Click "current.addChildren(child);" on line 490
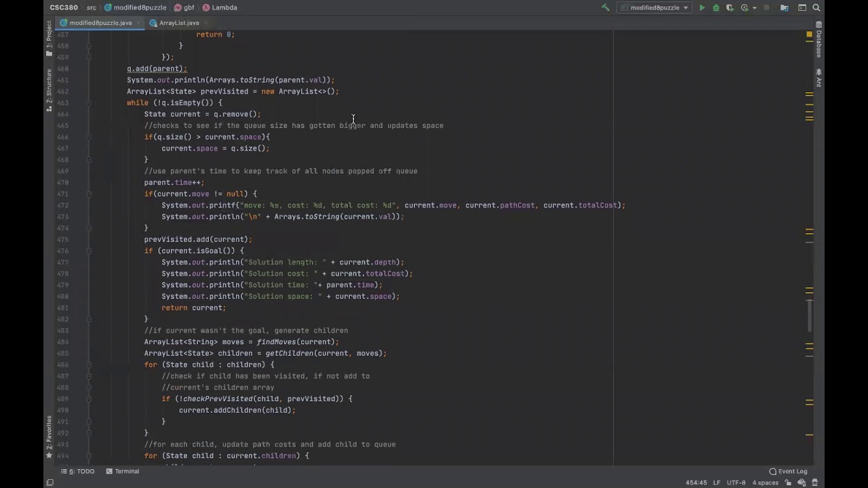 [x=237, y=410]
